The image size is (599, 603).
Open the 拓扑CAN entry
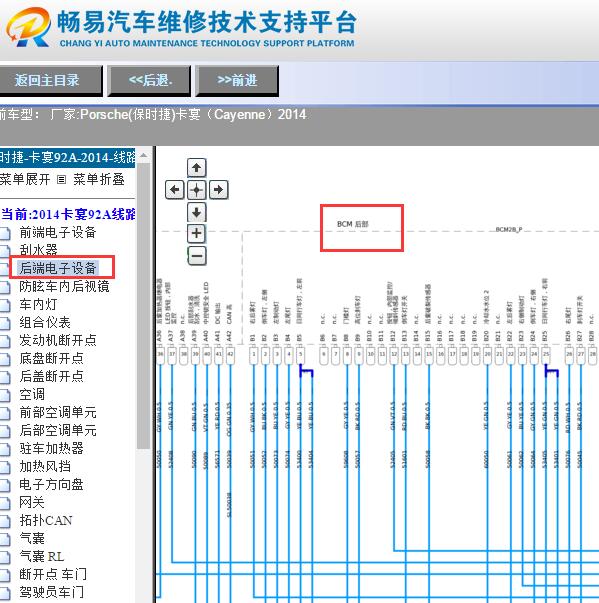[46, 520]
